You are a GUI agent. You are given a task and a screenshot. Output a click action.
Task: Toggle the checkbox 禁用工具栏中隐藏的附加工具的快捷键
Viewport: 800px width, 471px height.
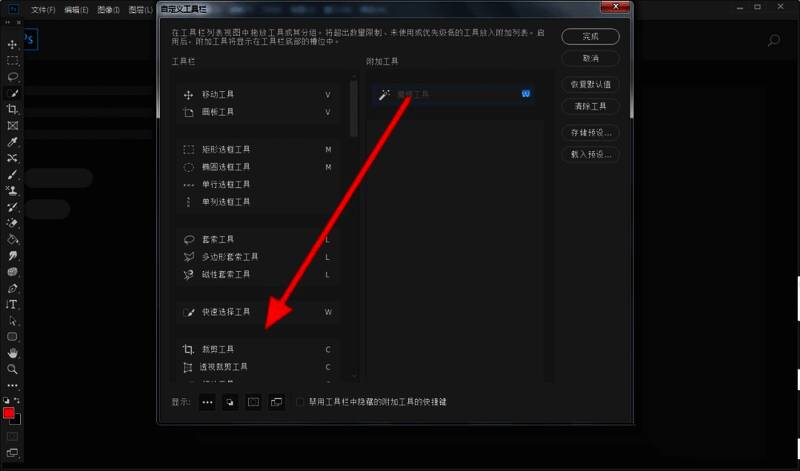(x=300, y=402)
